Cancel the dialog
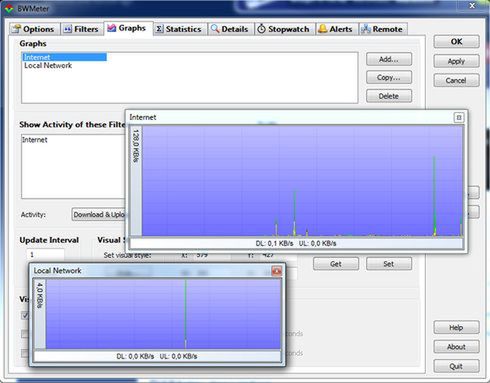This screenshot has height=383, width=490. (x=456, y=80)
